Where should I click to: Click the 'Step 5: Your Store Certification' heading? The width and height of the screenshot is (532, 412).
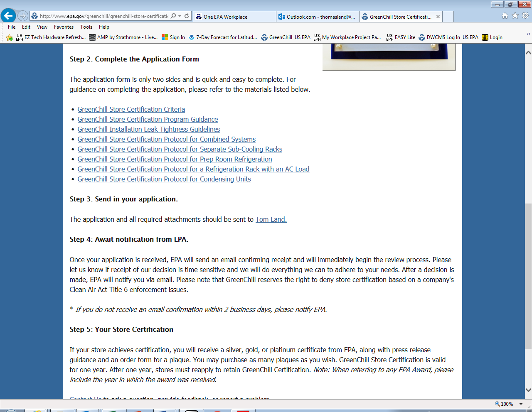(x=121, y=329)
